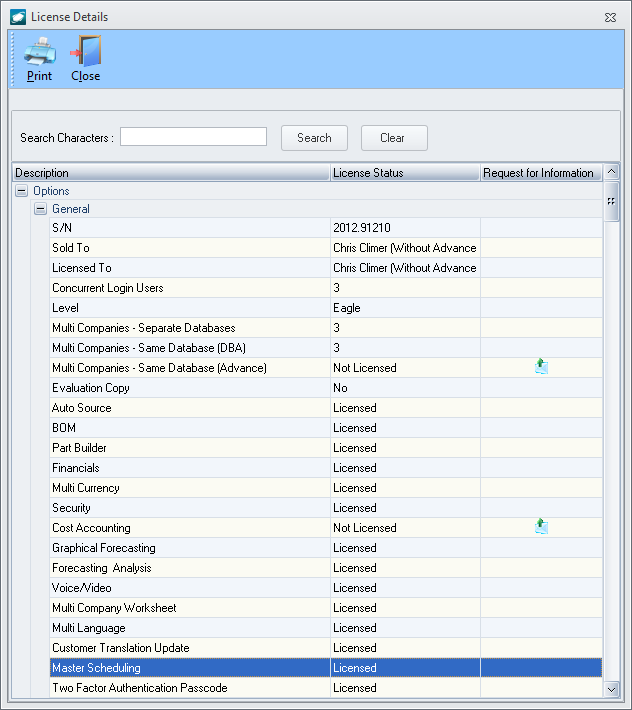Select the BOM row

pyautogui.click(x=326, y=428)
